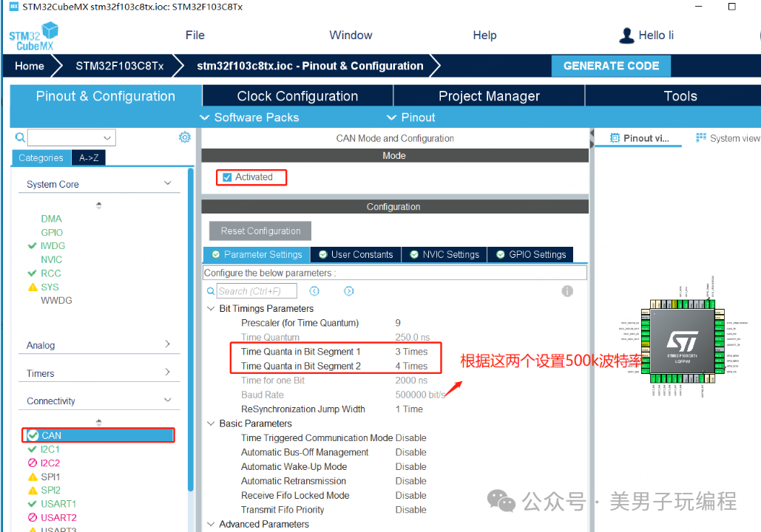Click the app icon in the title bar

13,7
